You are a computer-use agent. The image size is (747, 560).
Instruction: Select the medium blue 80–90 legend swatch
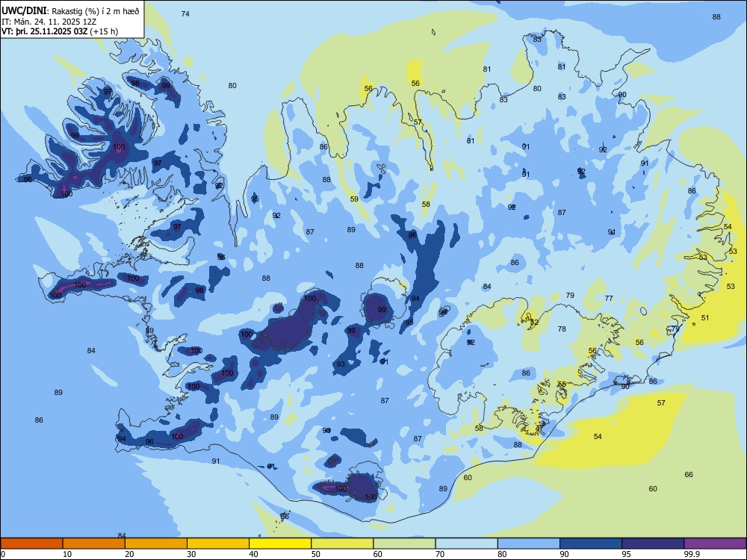pyautogui.click(x=529, y=544)
